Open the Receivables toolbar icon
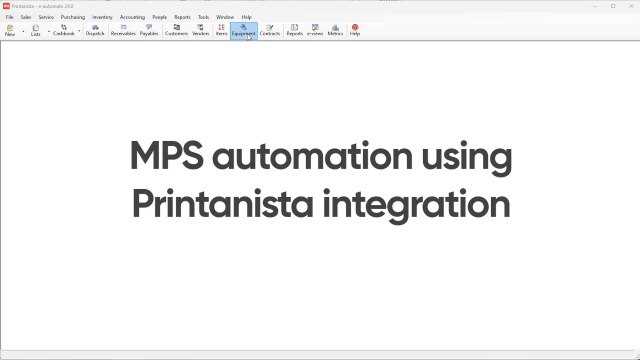 click(x=123, y=31)
